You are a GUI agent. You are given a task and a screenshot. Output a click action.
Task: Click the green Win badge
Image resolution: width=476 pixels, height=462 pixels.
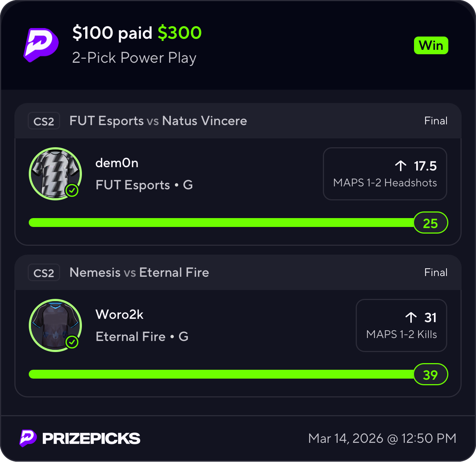431,46
